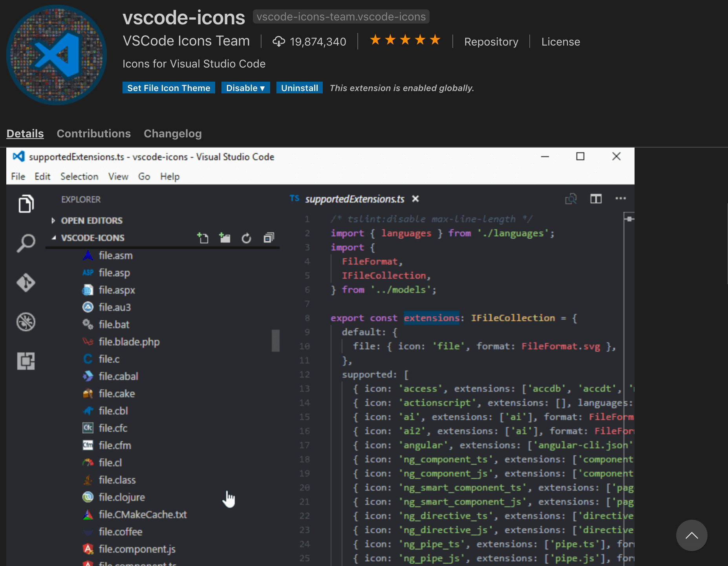
Task: Click the TS icon of the editor tab
Action: click(x=294, y=198)
